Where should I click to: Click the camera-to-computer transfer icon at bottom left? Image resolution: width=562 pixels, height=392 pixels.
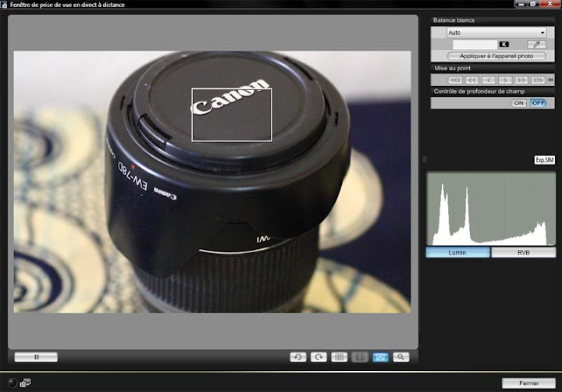(x=26, y=383)
